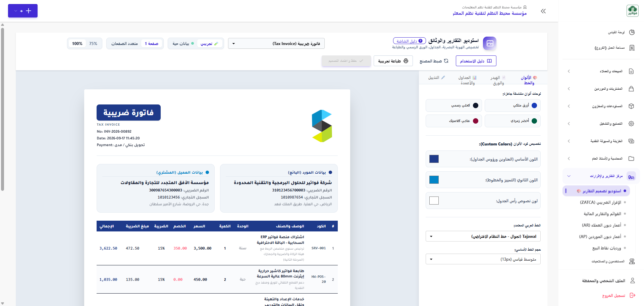Switch to the header and paper (الهيدر والورق) tab

(498, 80)
